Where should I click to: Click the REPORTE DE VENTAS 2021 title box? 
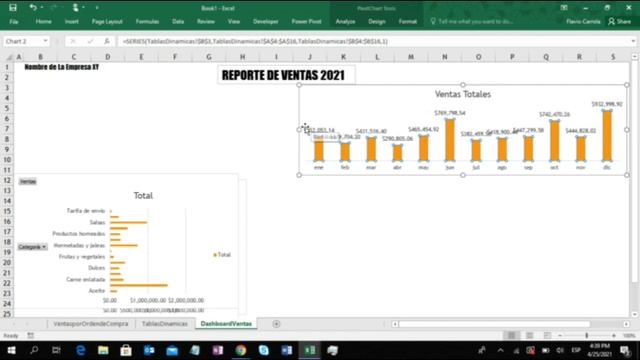[286, 75]
